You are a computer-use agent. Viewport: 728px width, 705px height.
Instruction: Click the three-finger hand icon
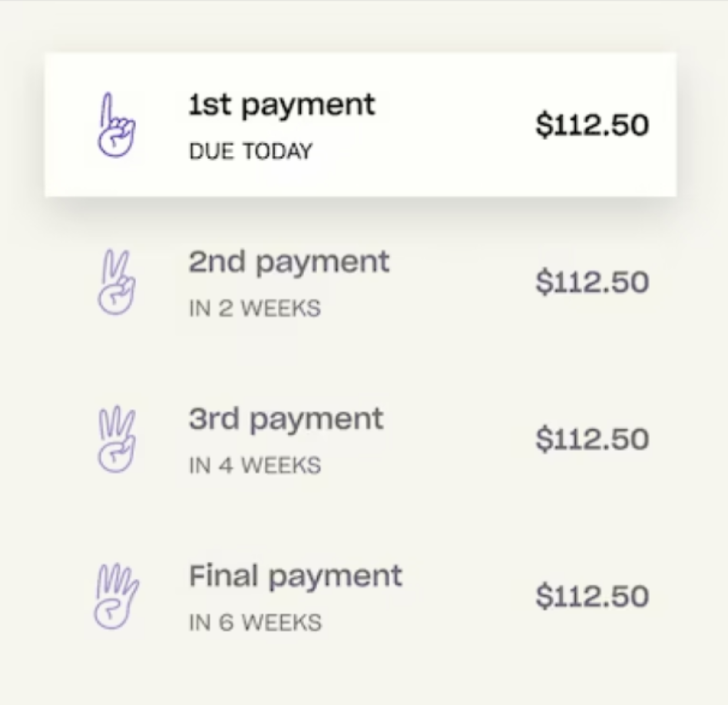(116, 439)
